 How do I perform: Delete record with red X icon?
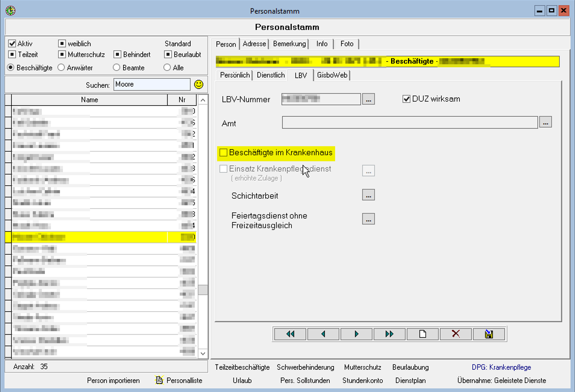(456, 334)
